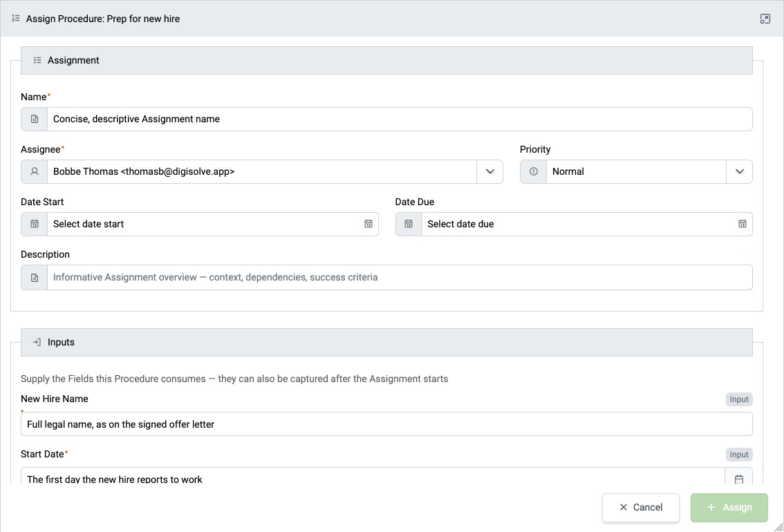Viewport: 784px width, 532px height.
Task: Click the Assignment section checklist icon
Action: [37, 60]
